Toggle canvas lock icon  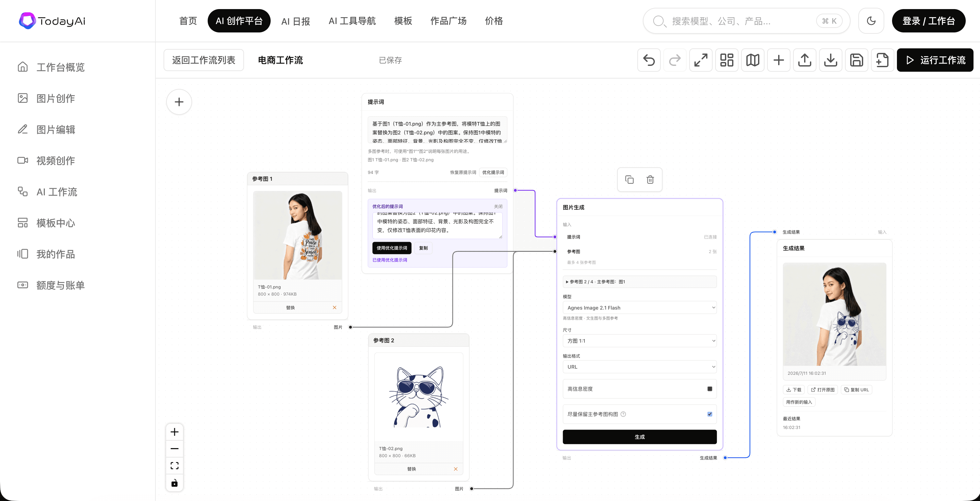click(x=175, y=483)
